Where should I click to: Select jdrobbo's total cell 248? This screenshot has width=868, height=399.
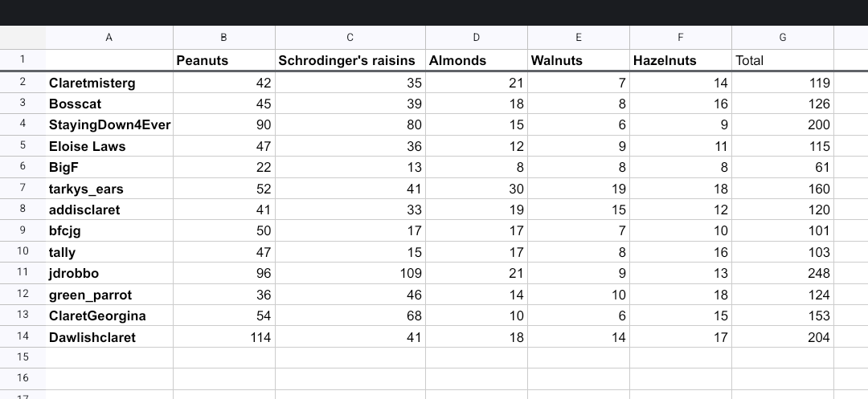(782, 274)
